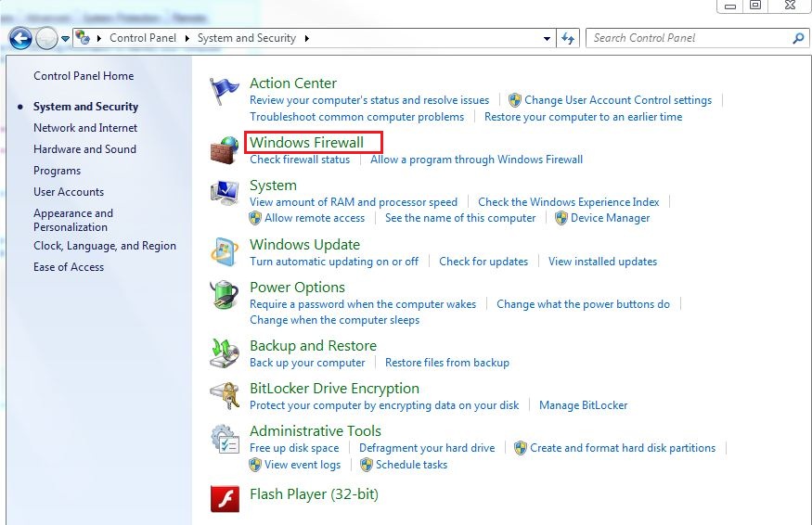
Task: Click the greyed Forward navigation button
Action: click(46, 38)
